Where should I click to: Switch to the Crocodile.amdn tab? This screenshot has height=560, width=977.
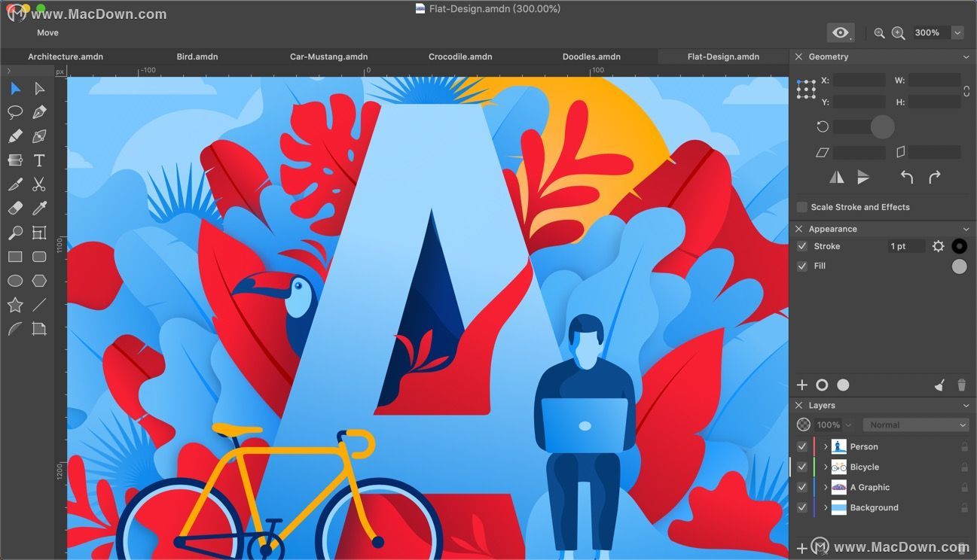(x=460, y=56)
